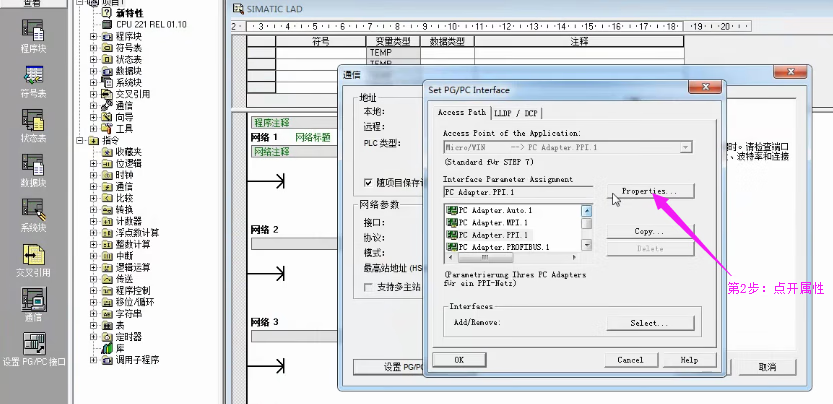Enable the 支持多主站 checkbox
Image resolution: width=833 pixels, height=404 pixels.
(x=369, y=288)
